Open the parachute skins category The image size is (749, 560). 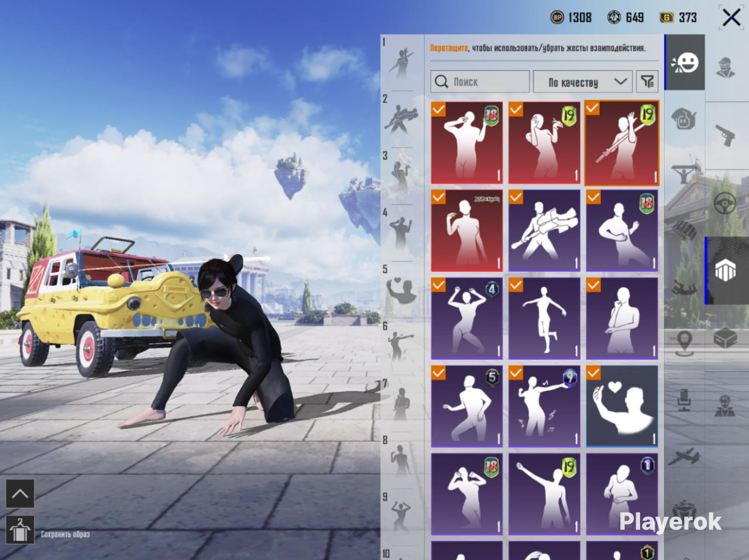(683, 231)
